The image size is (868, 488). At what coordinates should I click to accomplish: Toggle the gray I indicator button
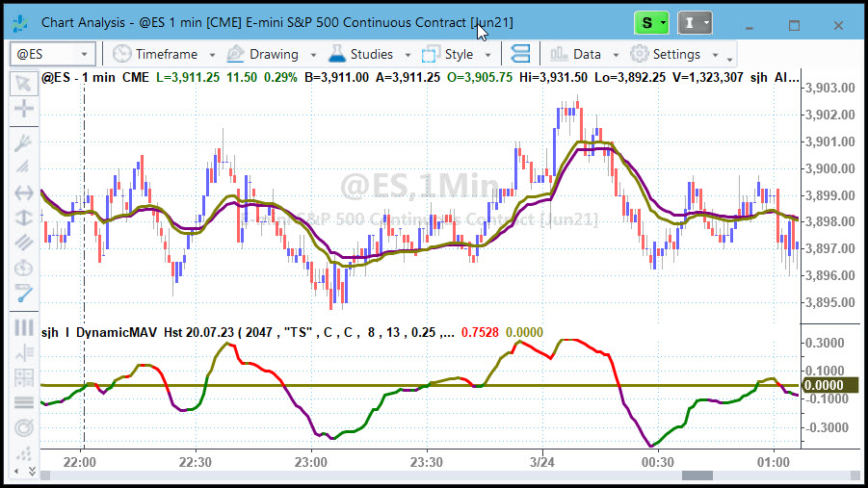[695, 23]
